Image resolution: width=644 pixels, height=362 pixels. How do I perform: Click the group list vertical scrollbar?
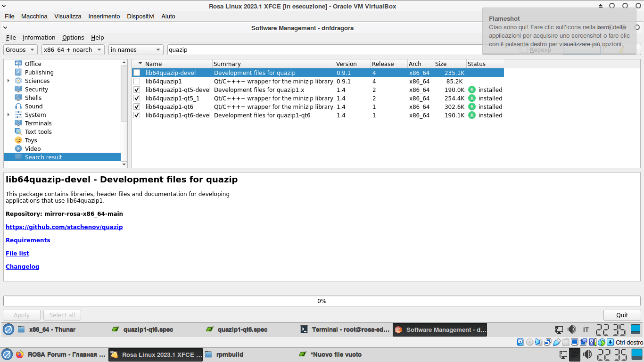[x=124, y=114]
